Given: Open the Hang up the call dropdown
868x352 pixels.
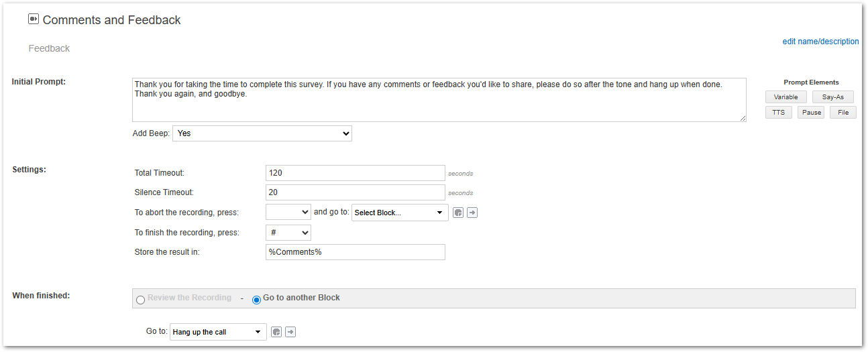Looking at the screenshot, I should (218, 332).
